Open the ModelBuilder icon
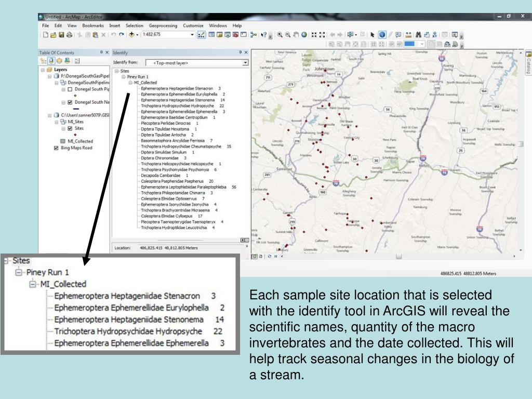 (253, 35)
